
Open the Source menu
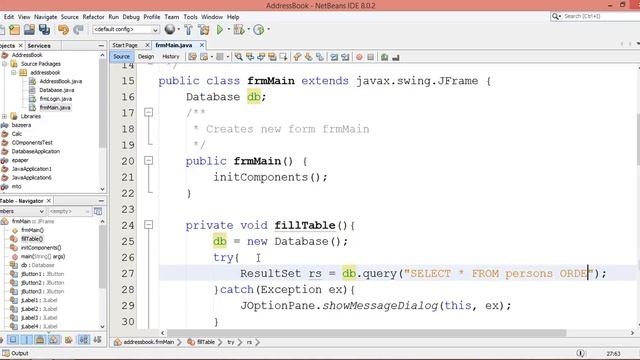pos(69,17)
